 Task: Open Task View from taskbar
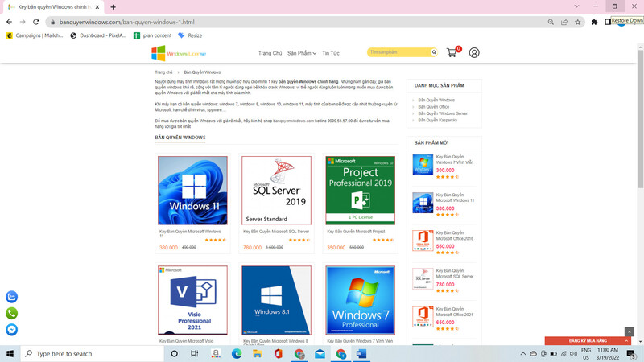click(195, 353)
